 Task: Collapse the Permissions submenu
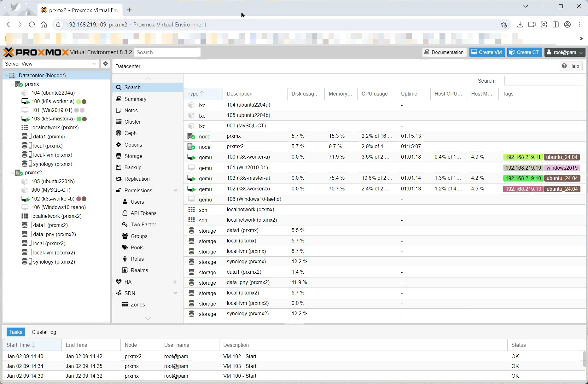coord(176,190)
